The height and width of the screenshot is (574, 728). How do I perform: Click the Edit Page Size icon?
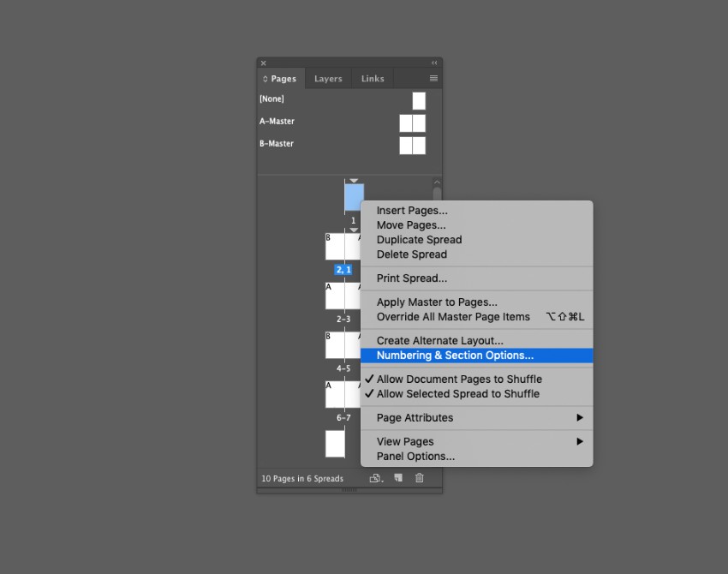(376, 478)
